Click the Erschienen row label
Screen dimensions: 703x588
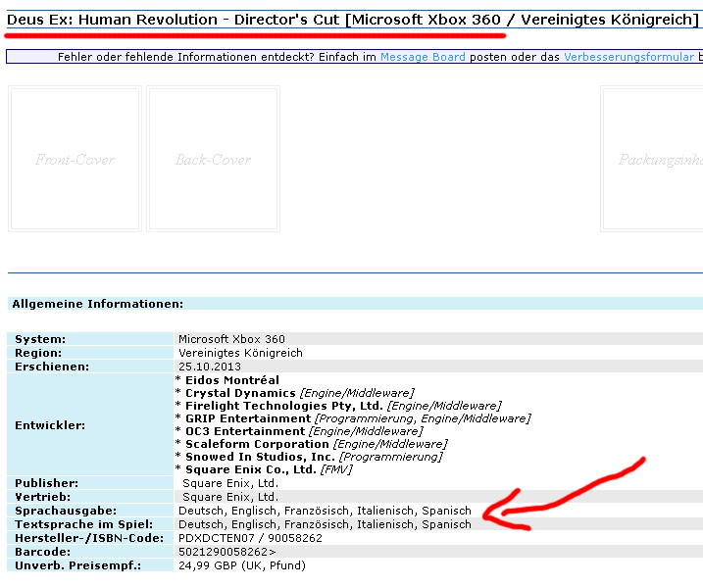(52, 367)
